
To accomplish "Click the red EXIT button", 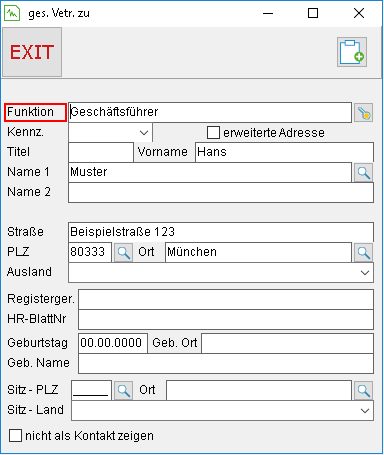I will click(x=32, y=52).
